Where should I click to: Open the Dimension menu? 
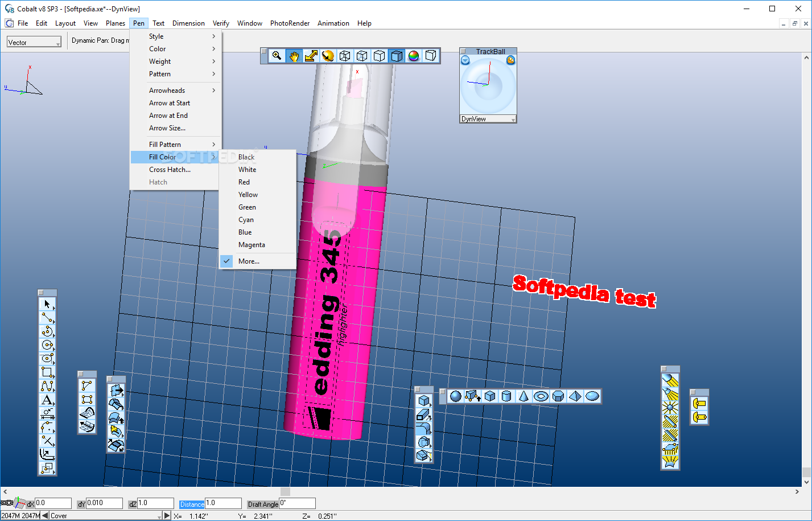coord(188,23)
